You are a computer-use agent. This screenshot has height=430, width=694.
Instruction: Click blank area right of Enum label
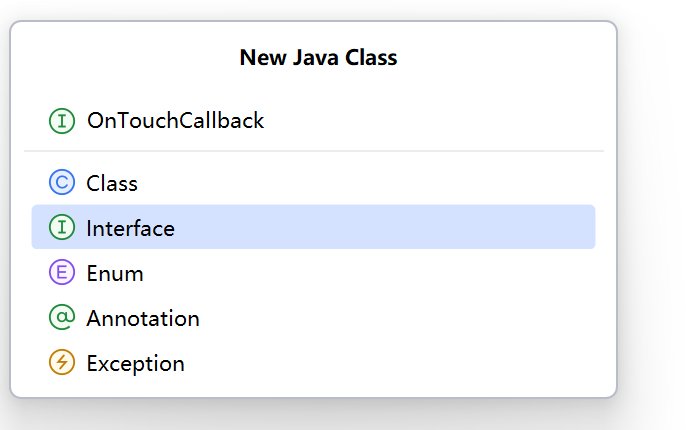pyautogui.click(x=370, y=273)
